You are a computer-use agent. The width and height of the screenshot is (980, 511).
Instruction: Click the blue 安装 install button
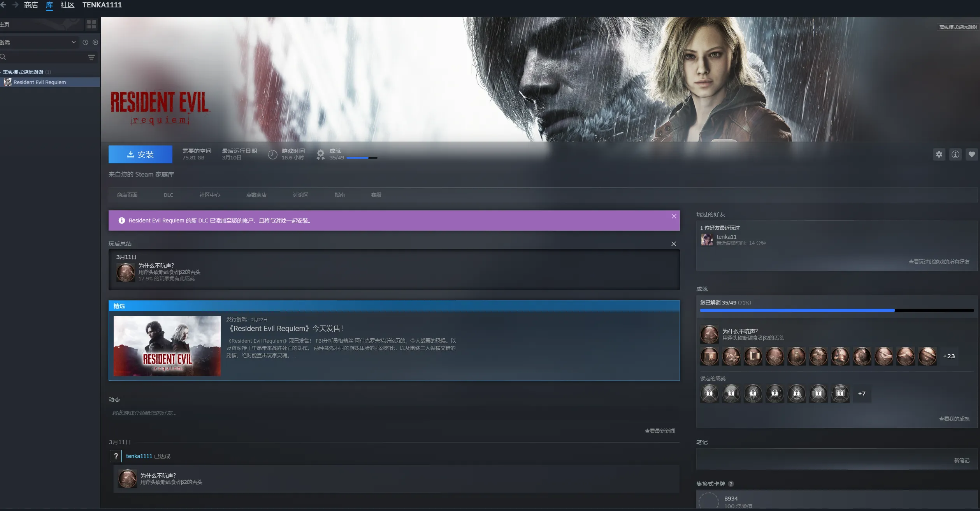(141, 154)
